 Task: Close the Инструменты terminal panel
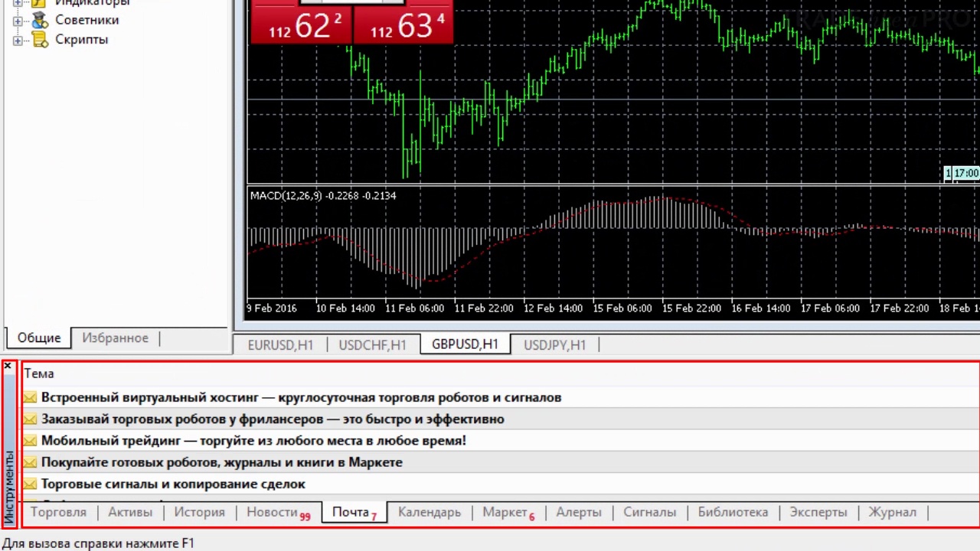click(x=8, y=367)
